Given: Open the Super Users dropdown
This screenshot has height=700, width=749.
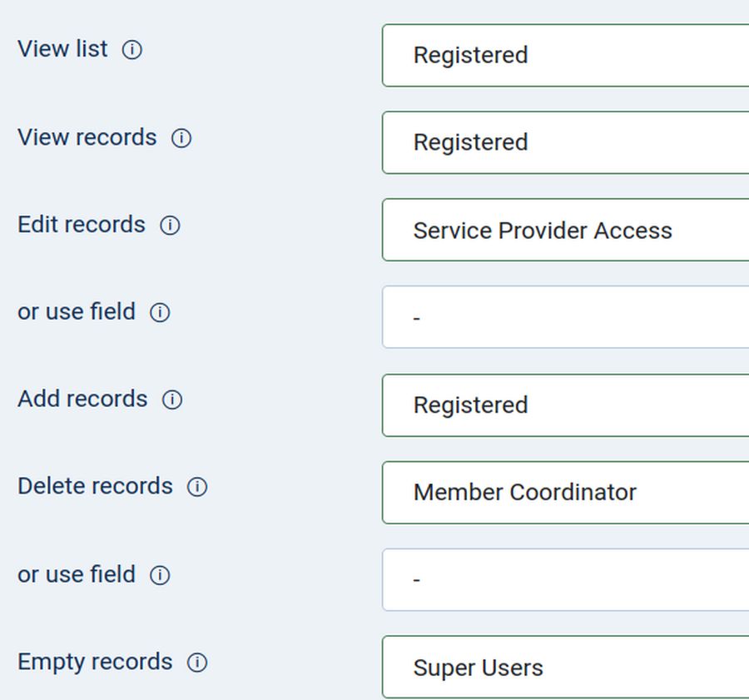Looking at the screenshot, I should coord(566,667).
